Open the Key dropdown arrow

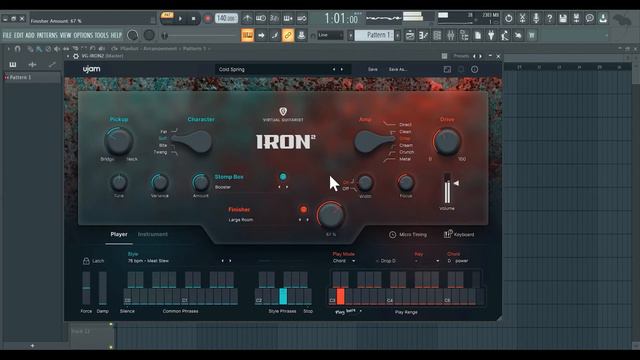click(438, 261)
